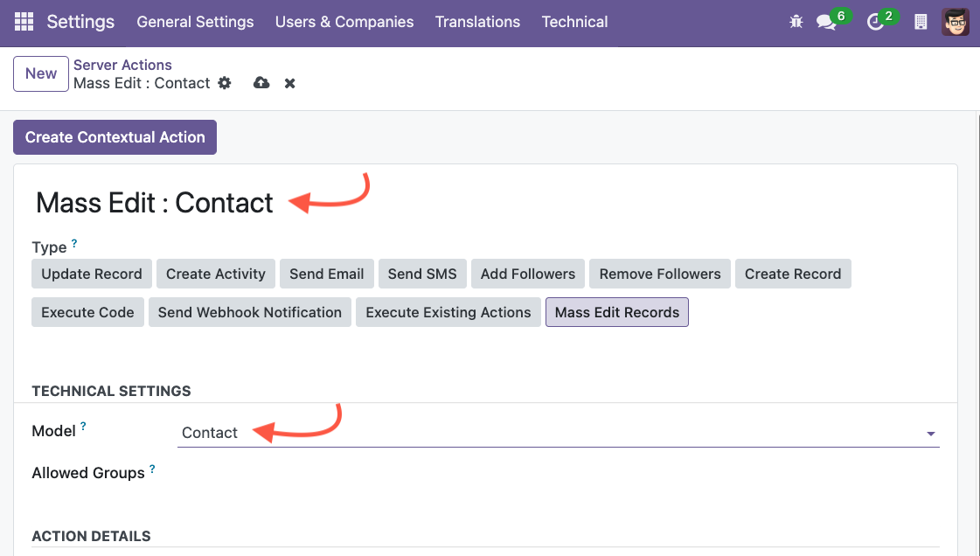Click the Model field containing Contact
Image resolution: width=980 pixels, height=556 pixels.
(x=558, y=433)
